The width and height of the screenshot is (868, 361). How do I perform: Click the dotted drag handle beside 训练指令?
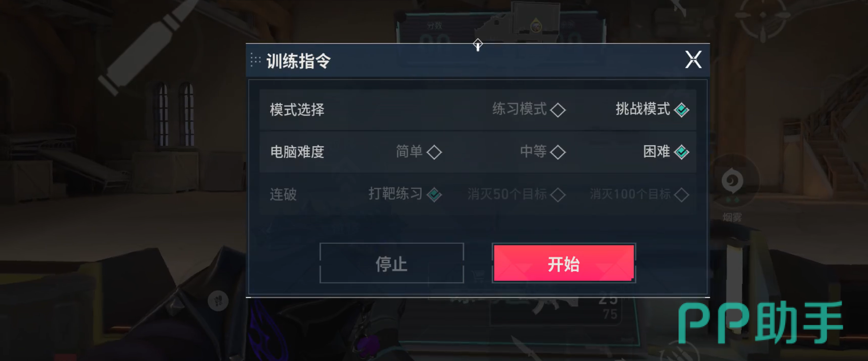(x=255, y=60)
